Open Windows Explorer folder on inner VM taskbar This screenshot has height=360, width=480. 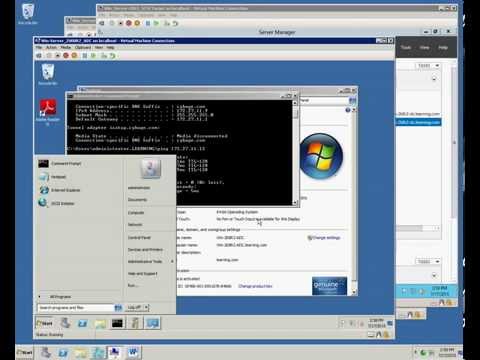coord(100,323)
